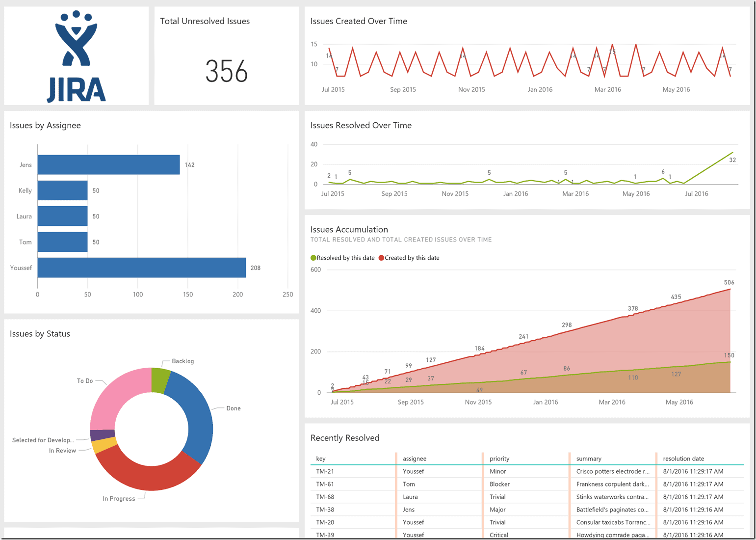Expand the truncated summary for TM-21
The width and height of the screenshot is (756, 540).
click(612, 471)
